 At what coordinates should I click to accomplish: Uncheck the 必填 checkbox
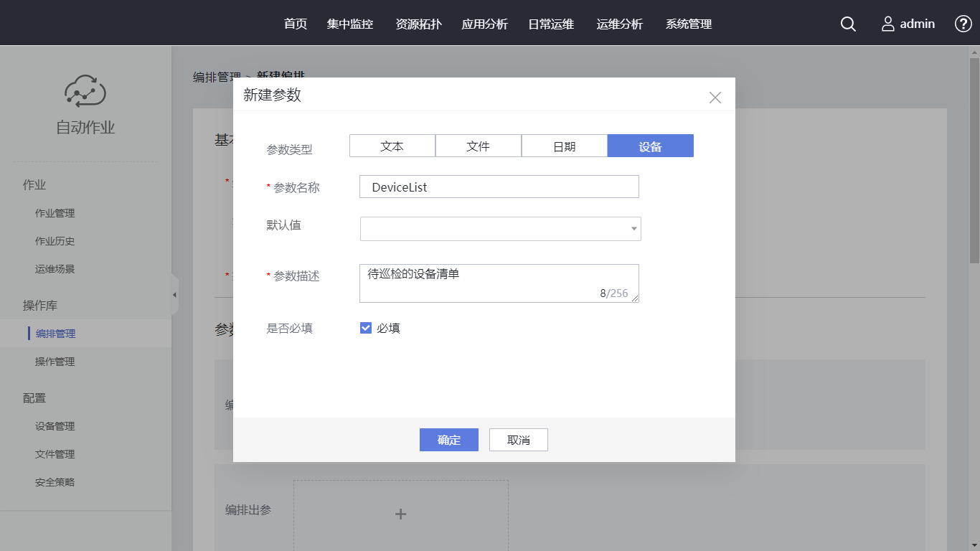(366, 328)
